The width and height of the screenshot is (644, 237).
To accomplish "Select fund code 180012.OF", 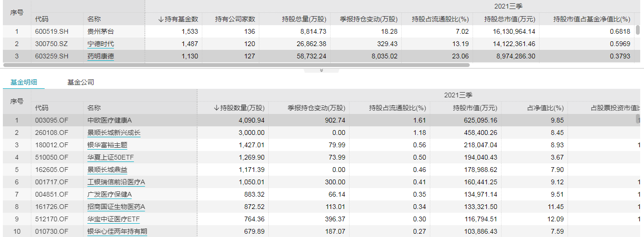I will point(52,145).
